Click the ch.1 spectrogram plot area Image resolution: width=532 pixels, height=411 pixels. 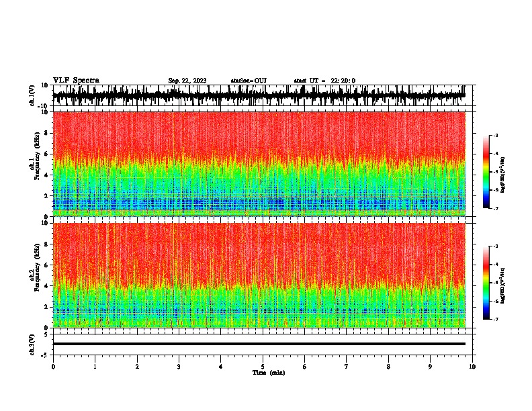[x=259, y=164]
